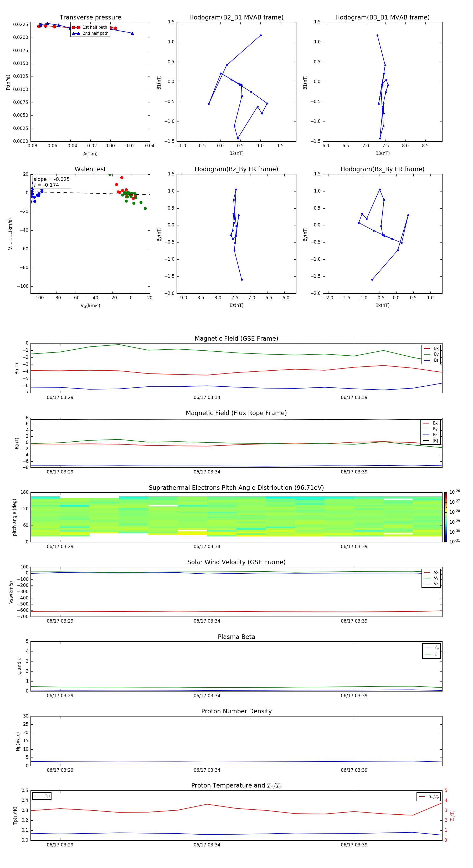This screenshot has width=473, height=868.
Task: Click the 'Vx' legend entry
Action: 431,572
